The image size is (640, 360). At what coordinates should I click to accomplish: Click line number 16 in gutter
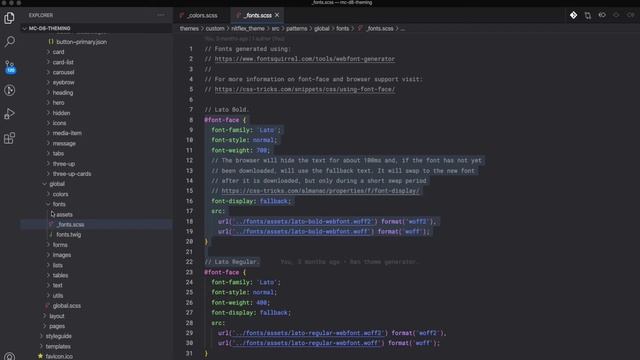pyautogui.click(x=189, y=201)
